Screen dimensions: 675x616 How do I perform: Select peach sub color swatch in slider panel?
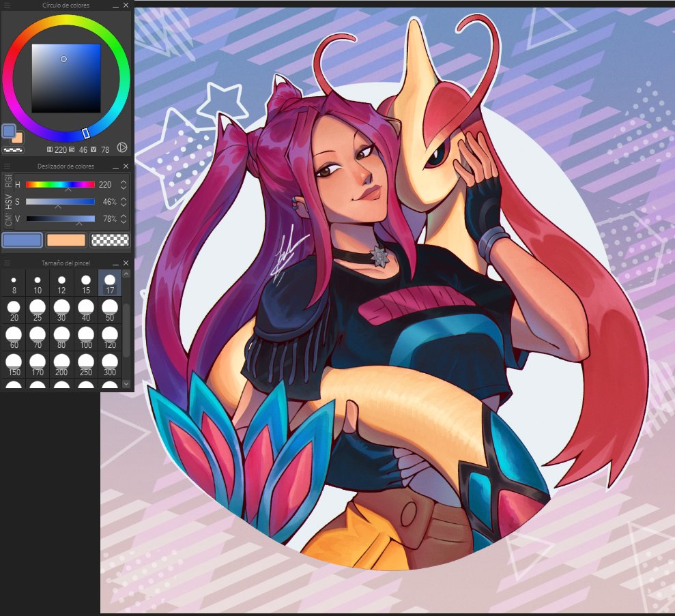pos(66,240)
